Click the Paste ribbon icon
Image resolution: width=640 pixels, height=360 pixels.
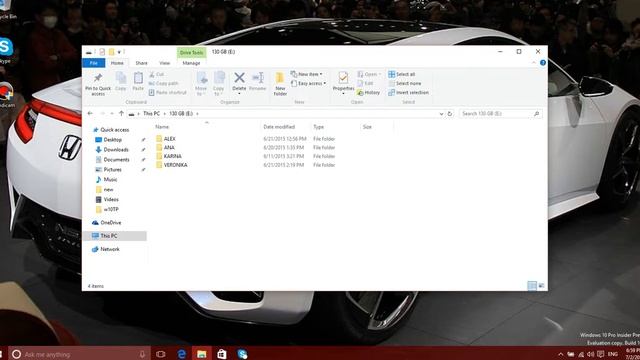(138, 78)
